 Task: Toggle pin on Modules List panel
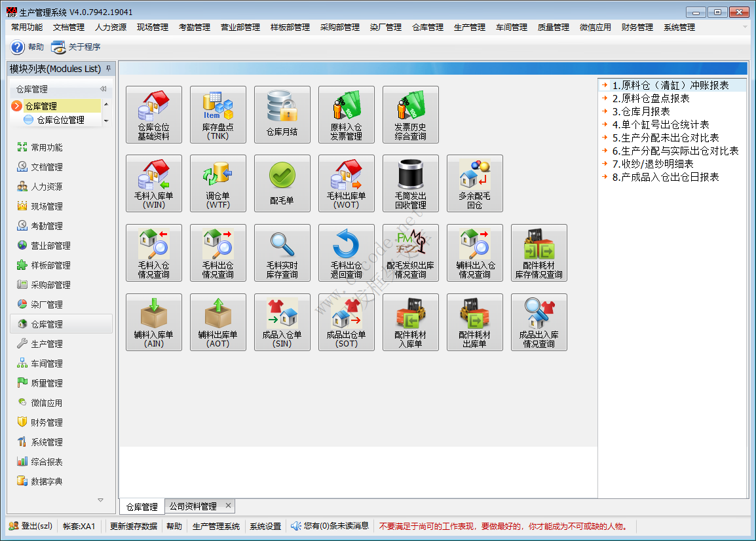tap(109, 69)
